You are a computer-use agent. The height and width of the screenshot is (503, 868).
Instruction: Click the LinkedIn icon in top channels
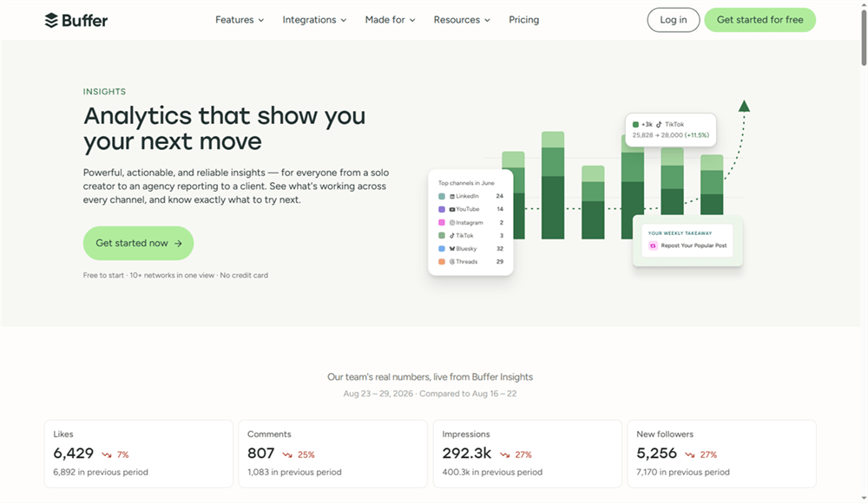tap(452, 197)
